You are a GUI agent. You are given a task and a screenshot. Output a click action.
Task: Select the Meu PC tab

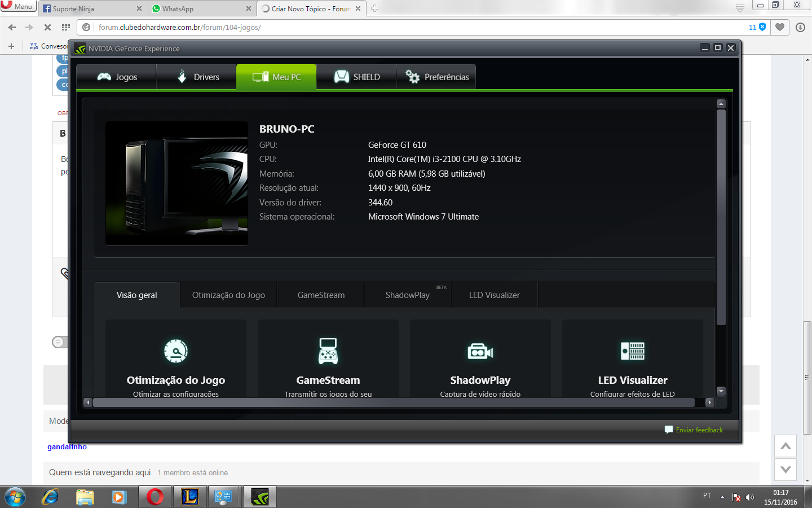point(276,77)
